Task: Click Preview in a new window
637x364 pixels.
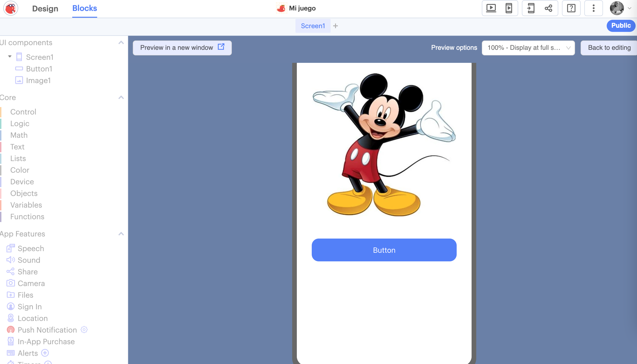Action: [x=182, y=48]
